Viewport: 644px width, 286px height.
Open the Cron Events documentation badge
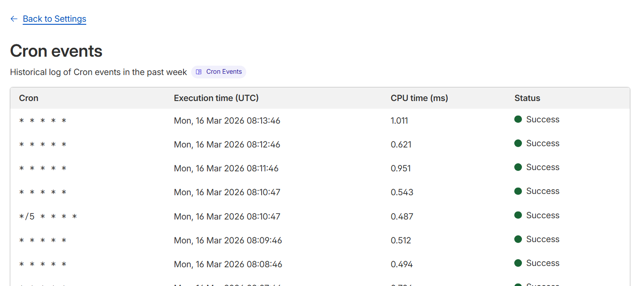tap(219, 72)
